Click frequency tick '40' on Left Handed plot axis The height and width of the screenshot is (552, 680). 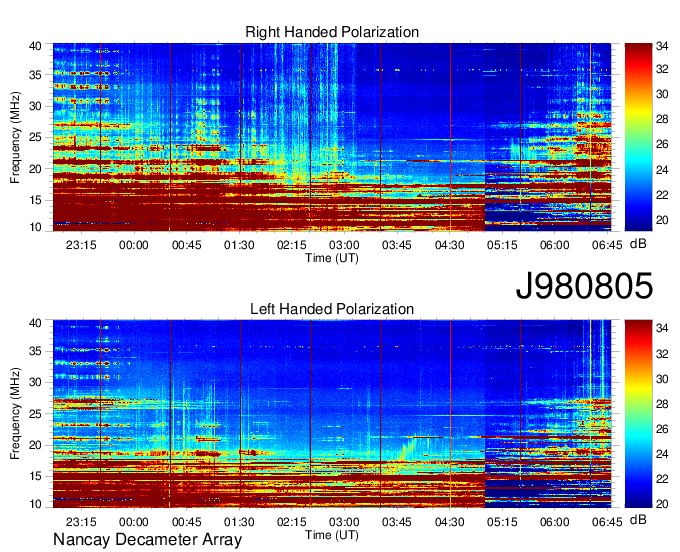point(36,323)
